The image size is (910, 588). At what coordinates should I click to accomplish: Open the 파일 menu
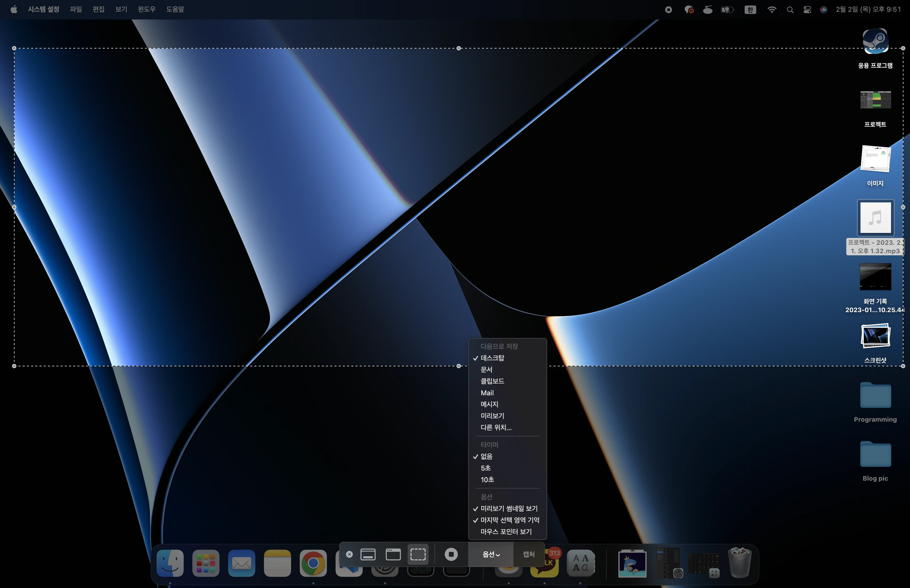76,9
